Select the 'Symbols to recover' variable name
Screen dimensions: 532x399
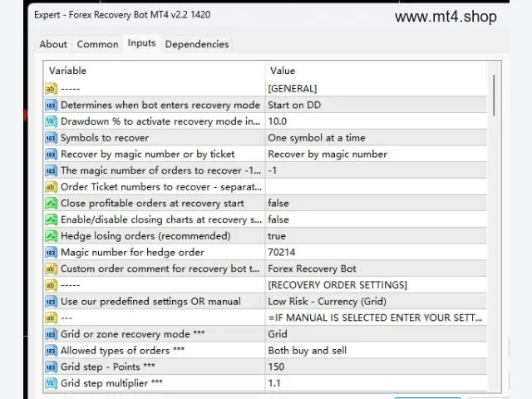(x=105, y=138)
